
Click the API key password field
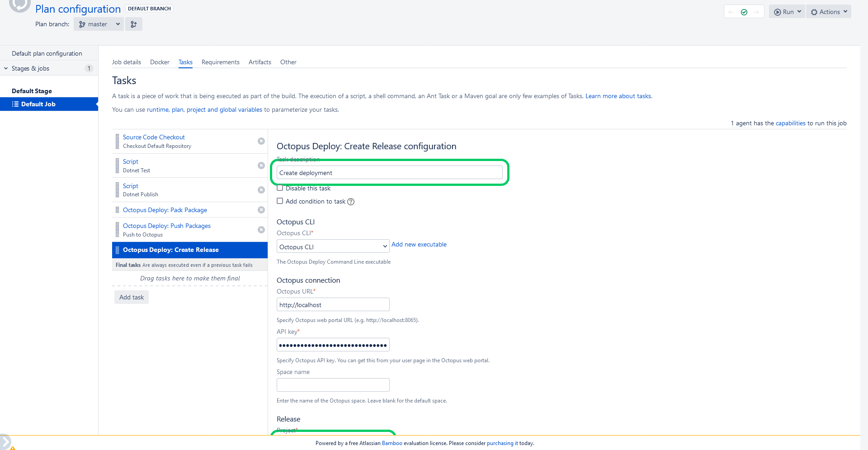pyautogui.click(x=333, y=345)
